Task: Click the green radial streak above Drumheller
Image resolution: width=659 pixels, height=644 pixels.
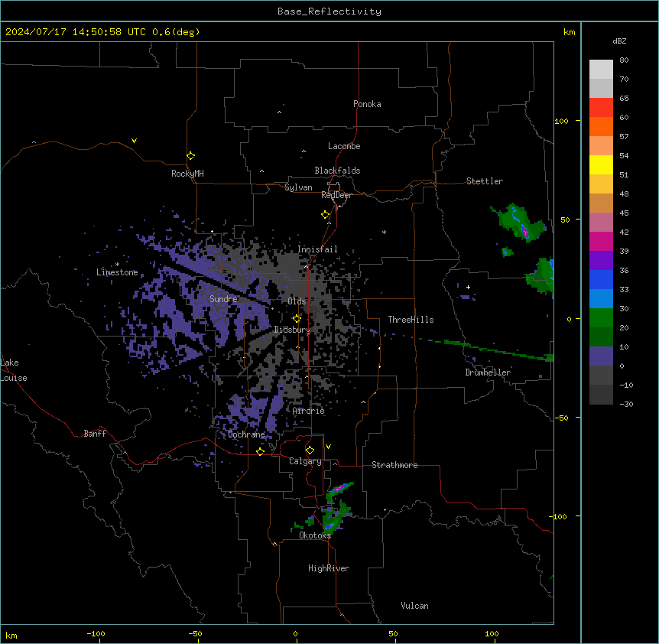Action: (488, 349)
